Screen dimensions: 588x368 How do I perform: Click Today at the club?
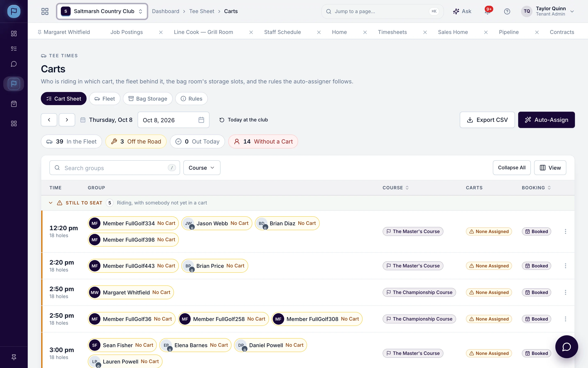click(x=243, y=120)
